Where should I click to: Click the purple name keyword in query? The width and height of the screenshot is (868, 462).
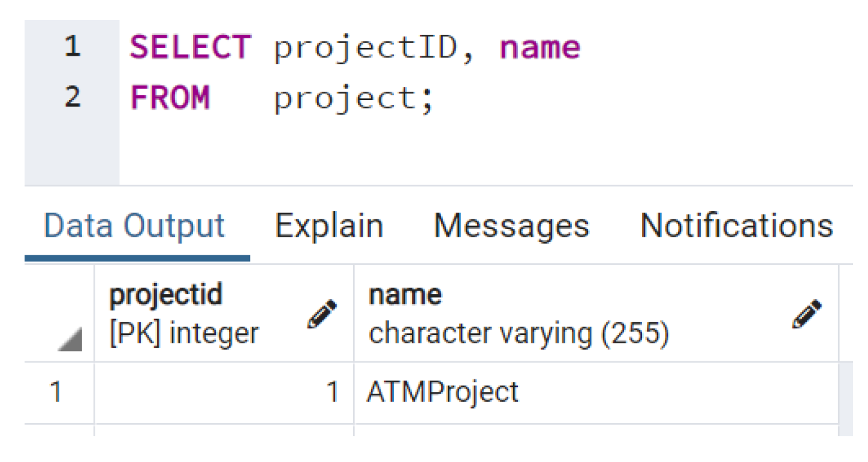pyautogui.click(x=540, y=47)
